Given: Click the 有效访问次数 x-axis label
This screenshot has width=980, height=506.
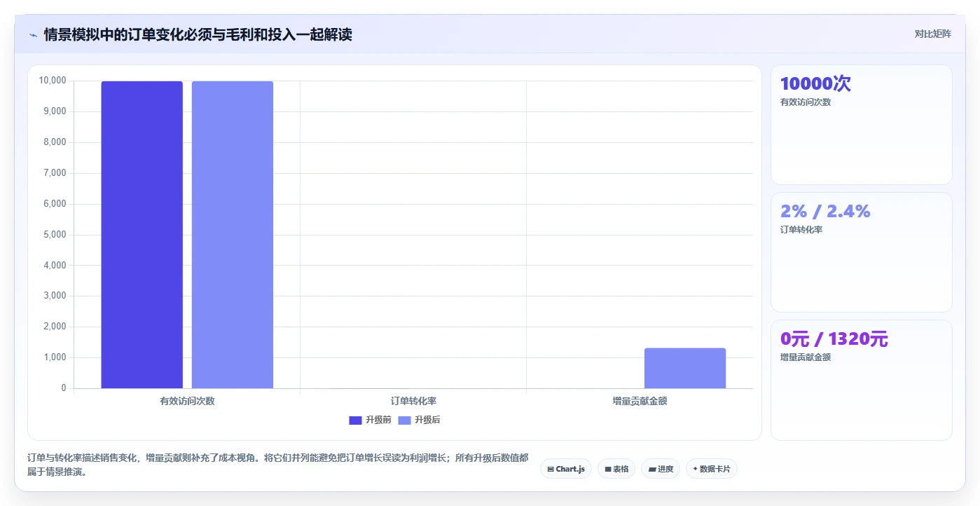Looking at the screenshot, I should point(187,402).
